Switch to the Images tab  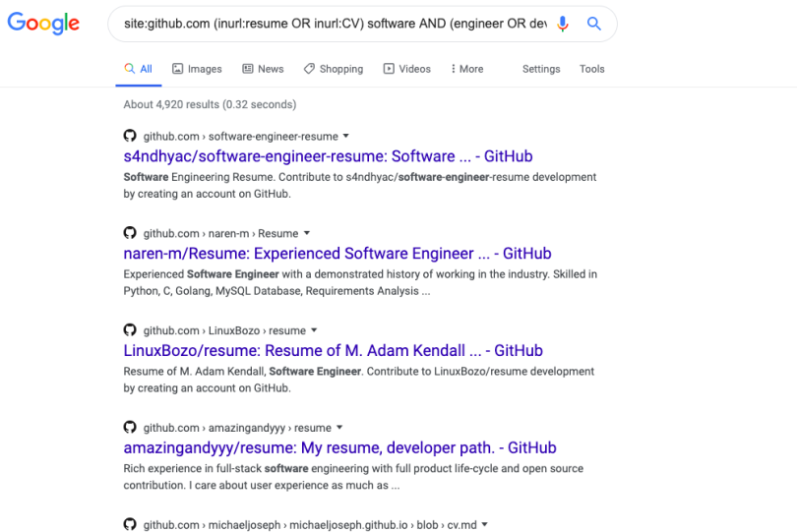point(197,69)
